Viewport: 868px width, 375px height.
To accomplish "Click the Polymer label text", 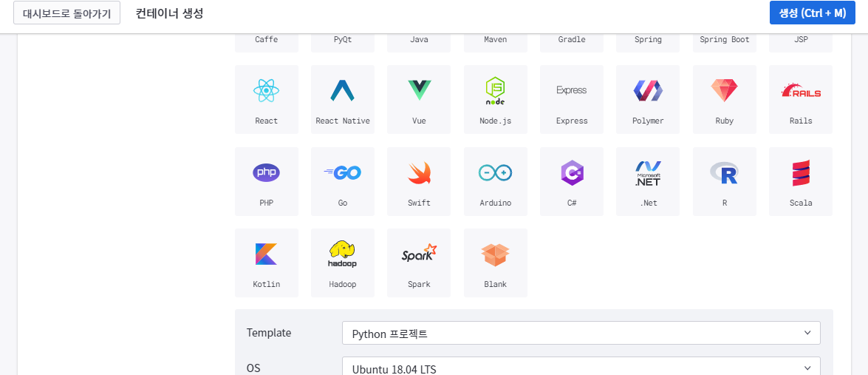I will (x=649, y=121).
